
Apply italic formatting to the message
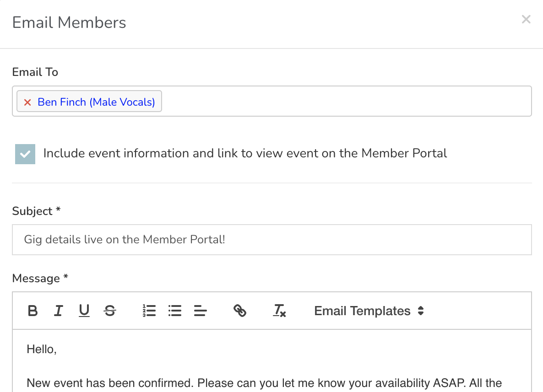pyautogui.click(x=58, y=311)
